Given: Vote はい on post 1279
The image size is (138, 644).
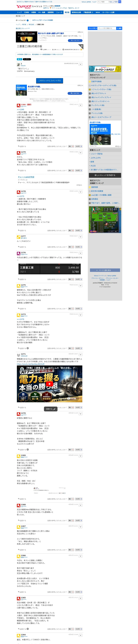Looking at the screenshot, I should tap(71, 171).
